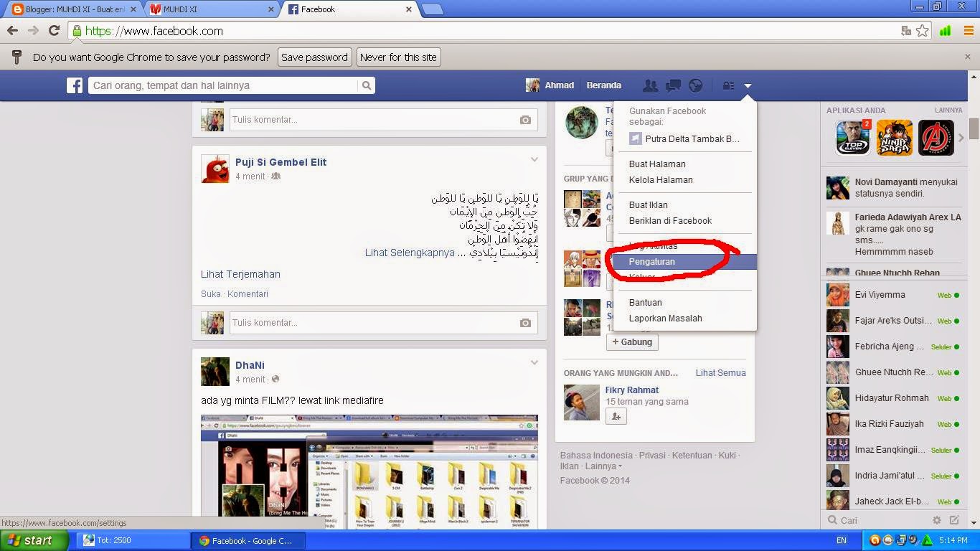Open chat settings gear icon
This screenshot has width=980, height=551.
point(936,520)
